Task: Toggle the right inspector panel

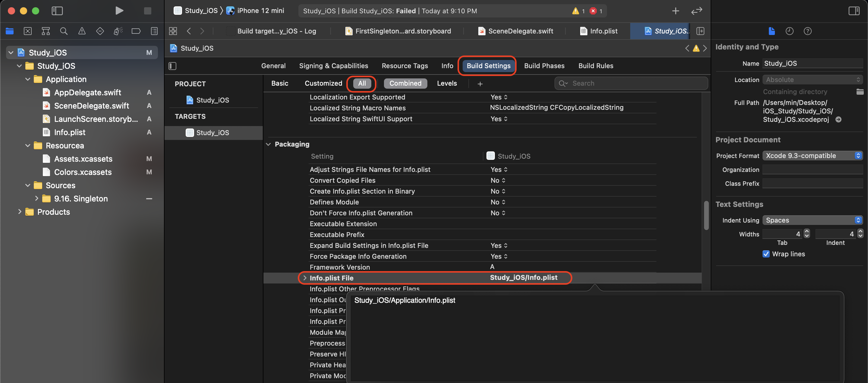Action: coord(854,11)
